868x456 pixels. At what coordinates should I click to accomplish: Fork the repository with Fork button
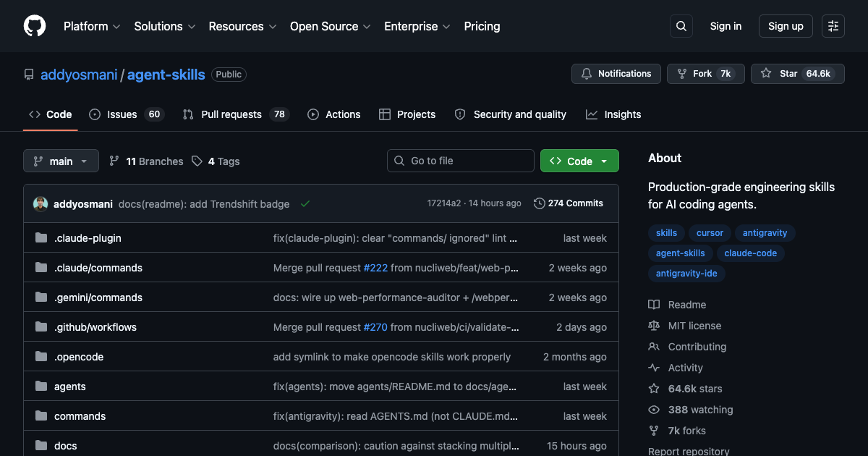pos(705,74)
